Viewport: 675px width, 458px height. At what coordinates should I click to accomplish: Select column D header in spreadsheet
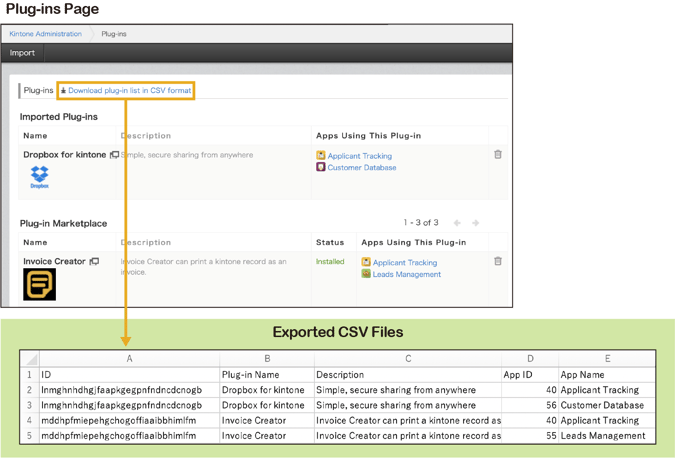pos(530,359)
